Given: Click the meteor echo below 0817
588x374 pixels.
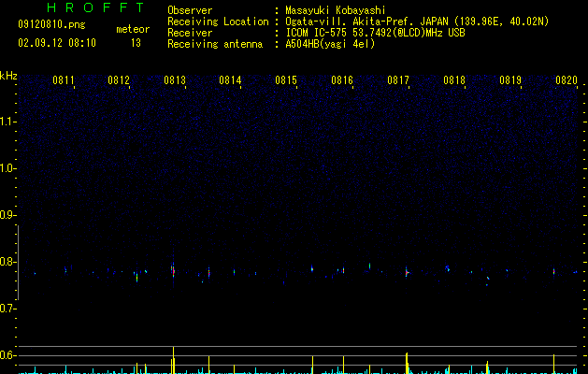Looking at the screenshot, I should 407,272.
